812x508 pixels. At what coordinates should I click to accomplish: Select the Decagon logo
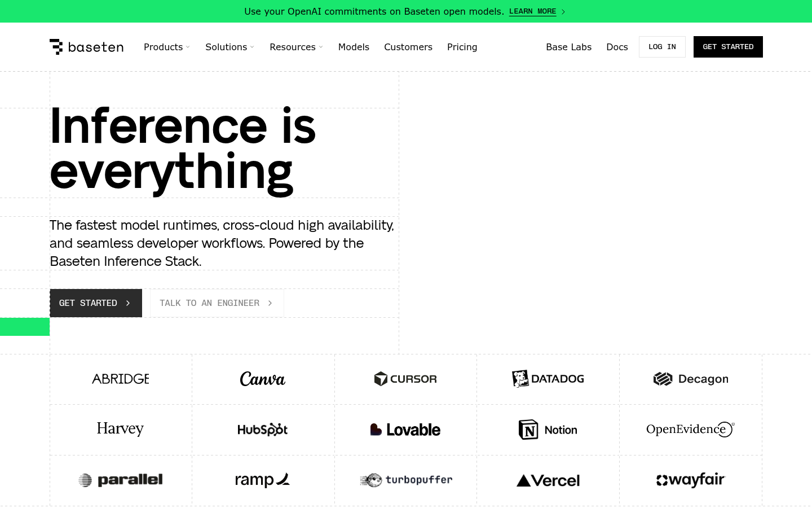(x=691, y=379)
